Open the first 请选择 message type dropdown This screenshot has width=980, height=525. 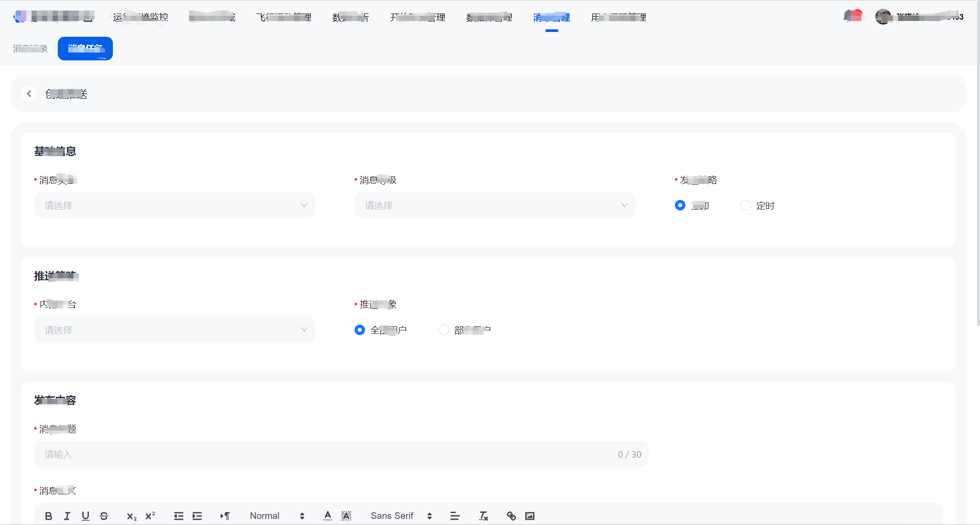(x=174, y=206)
